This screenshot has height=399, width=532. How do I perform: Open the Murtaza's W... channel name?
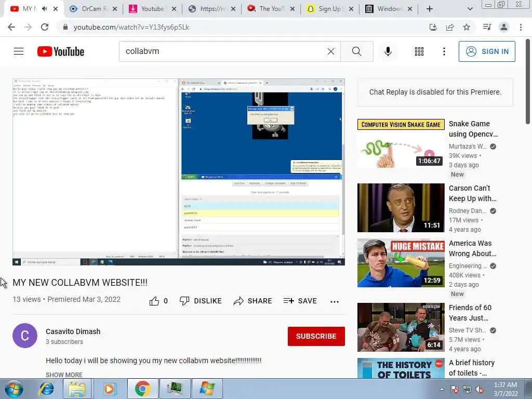point(468,146)
